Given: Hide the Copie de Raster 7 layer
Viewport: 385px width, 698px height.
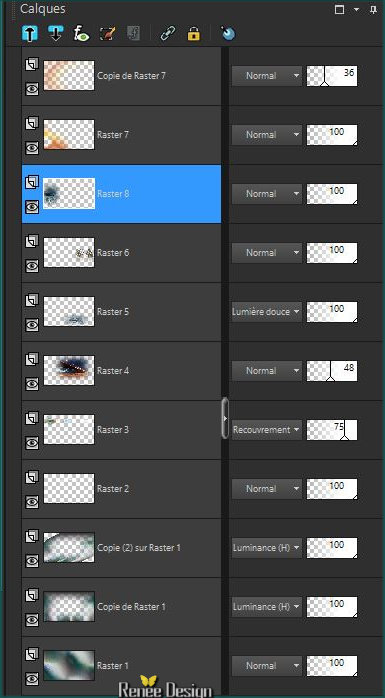Looking at the screenshot, I should point(32,89).
